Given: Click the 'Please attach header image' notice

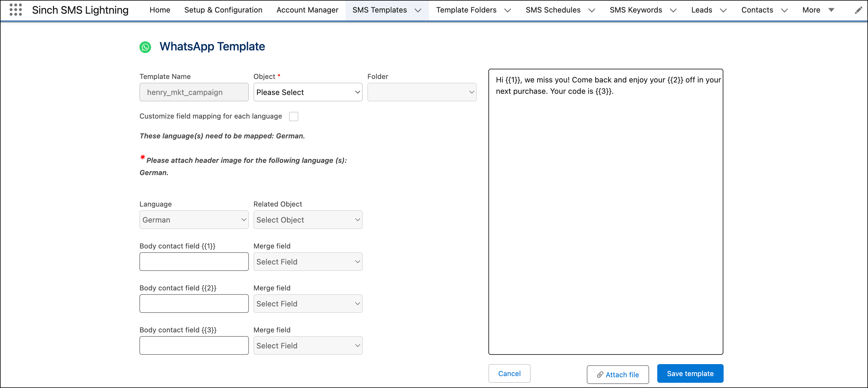Looking at the screenshot, I should (x=243, y=165).
